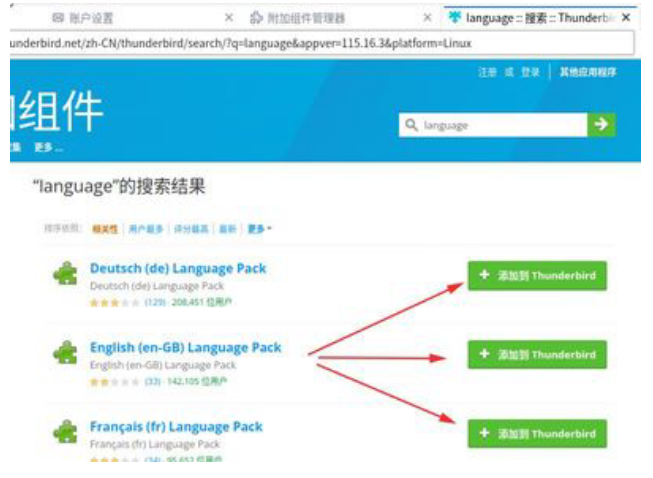Viewport: 653px width, 478px height.
Task: Close the language search tab
Action: point(626,17)
